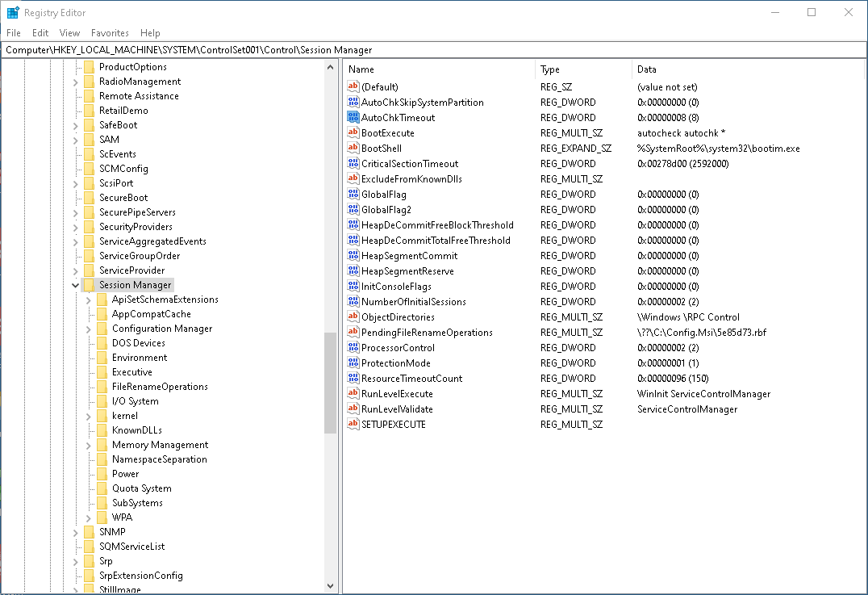Select the FileRenameOperations key
Viewport: 868px width, 595px height.
coord(160,387)
